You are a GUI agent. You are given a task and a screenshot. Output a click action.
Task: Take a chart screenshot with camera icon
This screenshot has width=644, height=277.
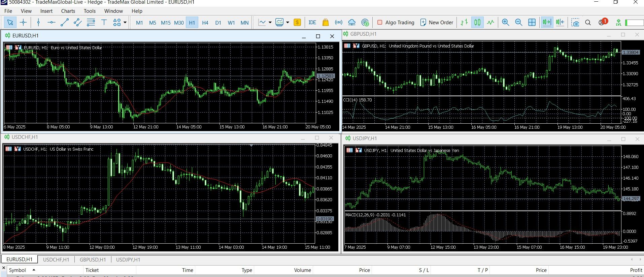pos(575,23)
